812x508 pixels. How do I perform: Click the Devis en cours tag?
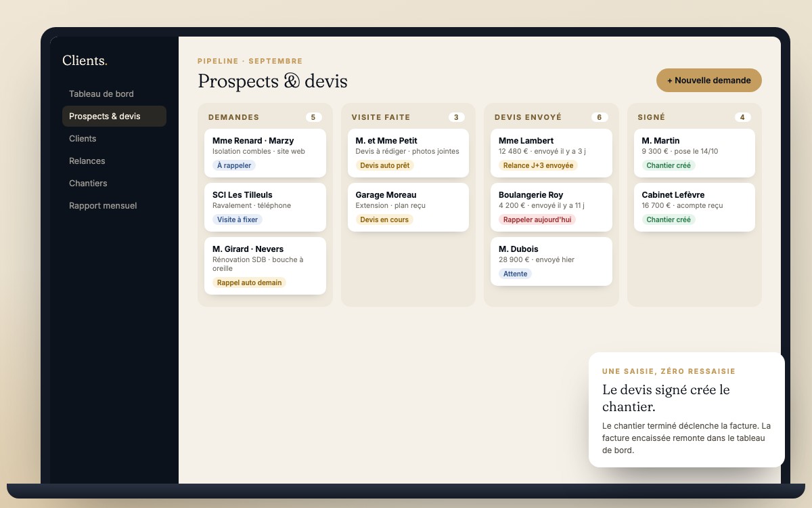[x=384, y=219]
